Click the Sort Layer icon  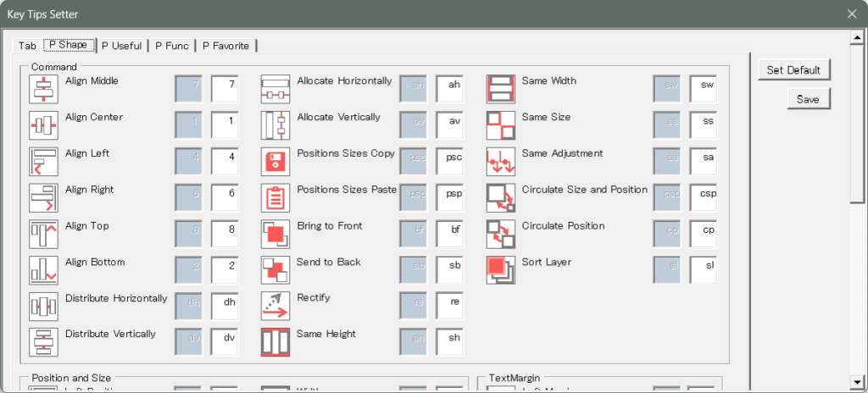point(500,269)
